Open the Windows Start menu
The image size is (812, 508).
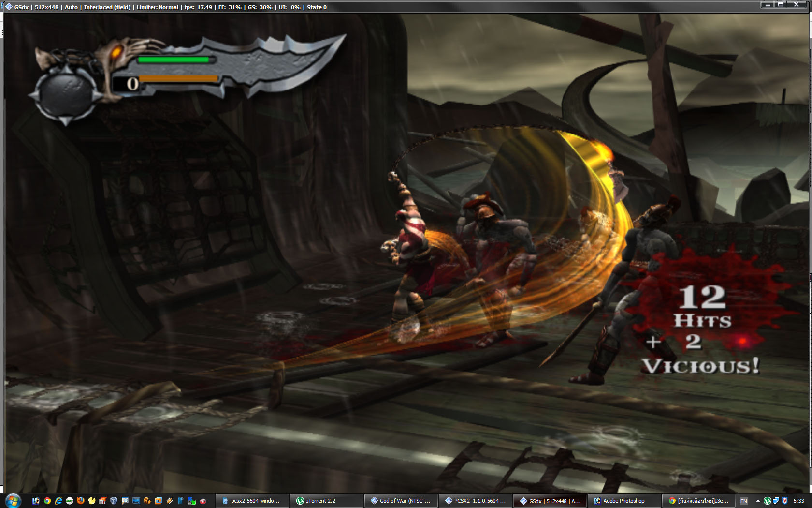pos(13,501)
